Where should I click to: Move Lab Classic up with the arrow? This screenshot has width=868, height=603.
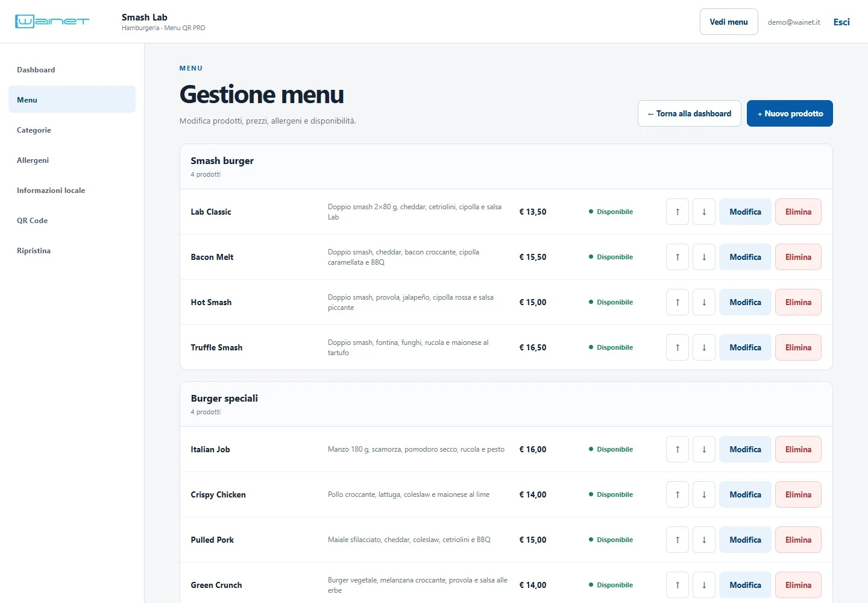[x=678, y=212]
